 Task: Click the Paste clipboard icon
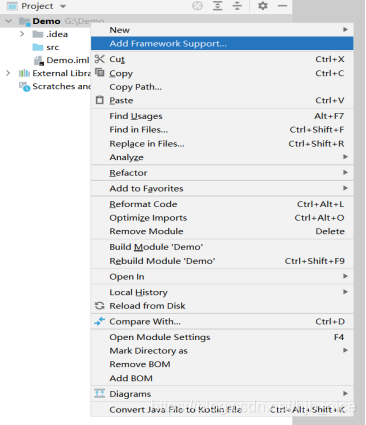pos(99,100)
